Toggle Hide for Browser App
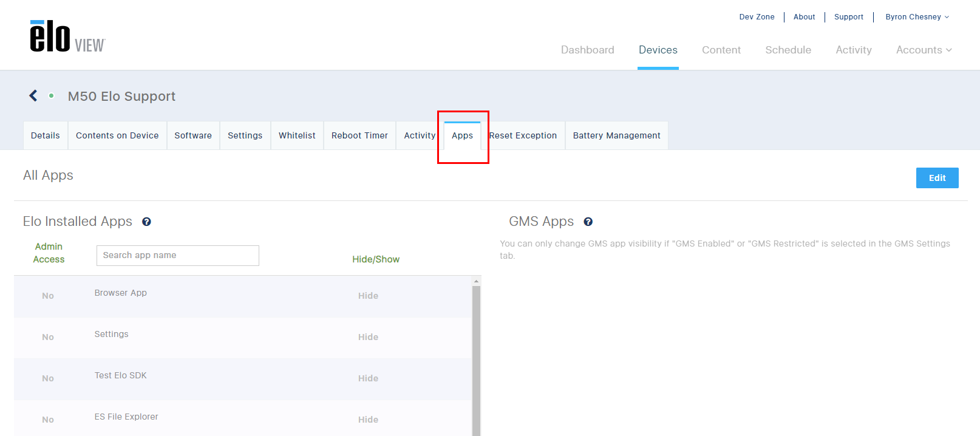The height and width of the screenshot is (436, 980). [x=368, y=296]
